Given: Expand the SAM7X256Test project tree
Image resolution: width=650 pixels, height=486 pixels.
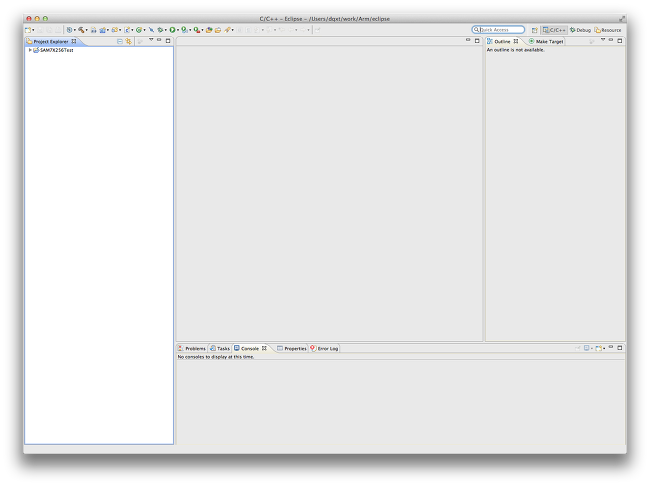Looking at the screenshot, I should [30, 50].
